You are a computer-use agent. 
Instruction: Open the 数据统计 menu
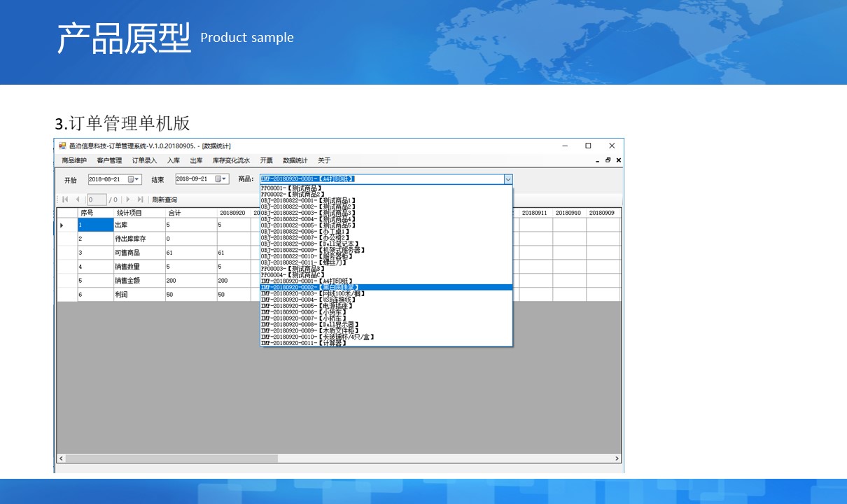pos(295,160)
